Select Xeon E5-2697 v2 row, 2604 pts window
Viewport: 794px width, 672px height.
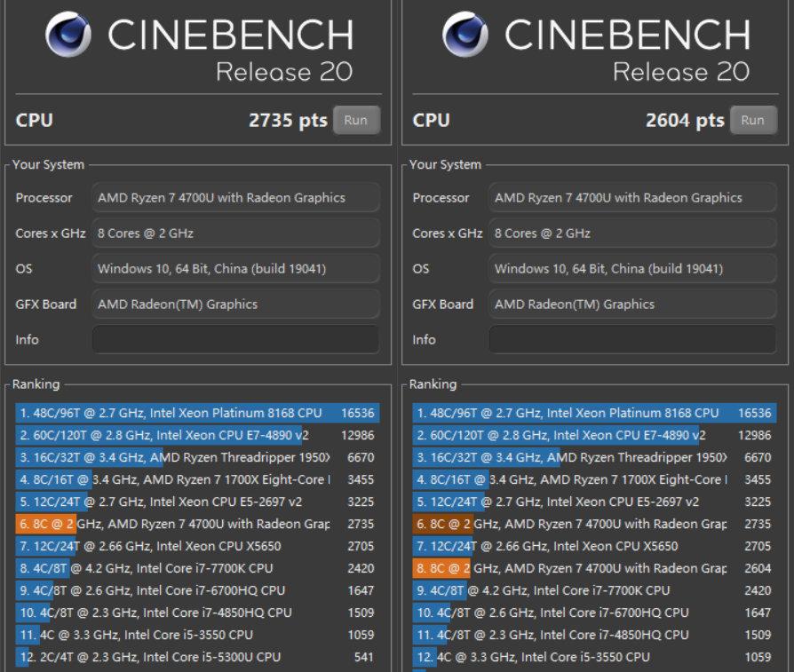click(x=594, y=502)
